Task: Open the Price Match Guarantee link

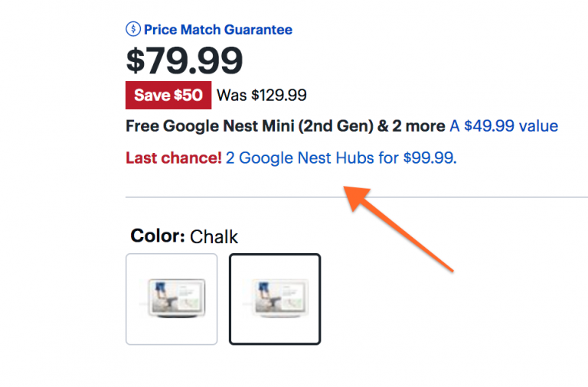Action: coord(217,30)
